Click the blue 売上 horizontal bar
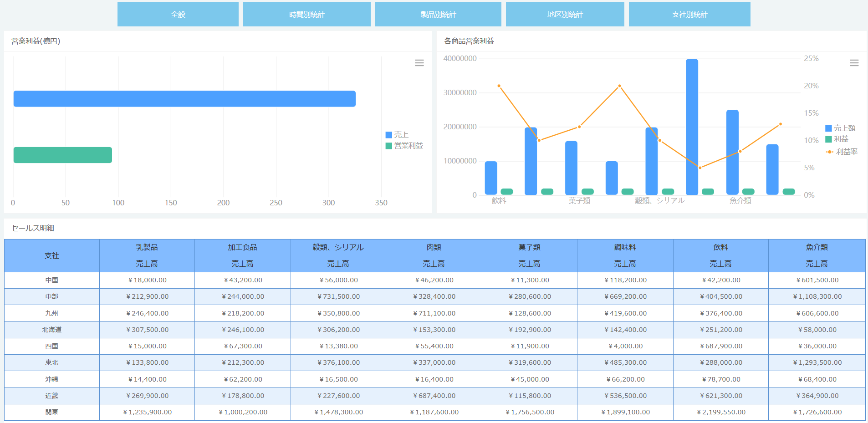This screenshot has width=868, height=423. point(184,99)
